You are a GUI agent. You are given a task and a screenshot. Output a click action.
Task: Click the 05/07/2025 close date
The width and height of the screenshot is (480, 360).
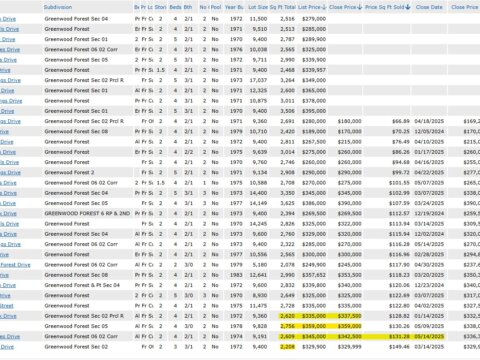coord(429,183)
